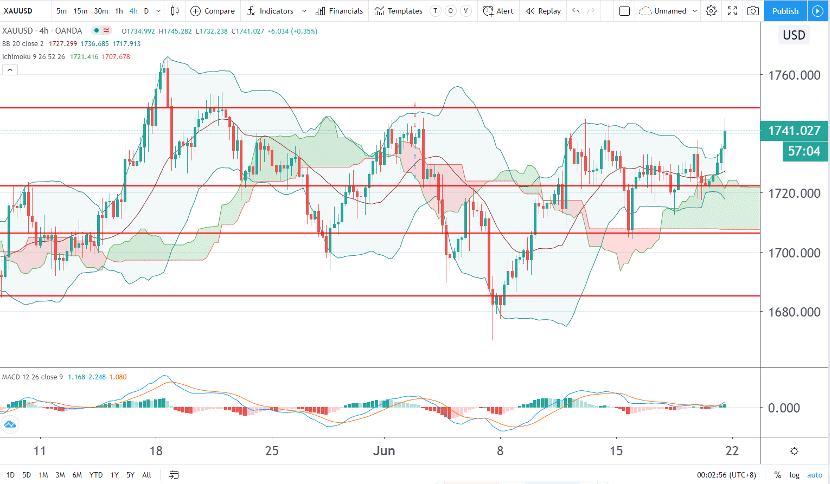Undo the last chart action

[576, 11]
